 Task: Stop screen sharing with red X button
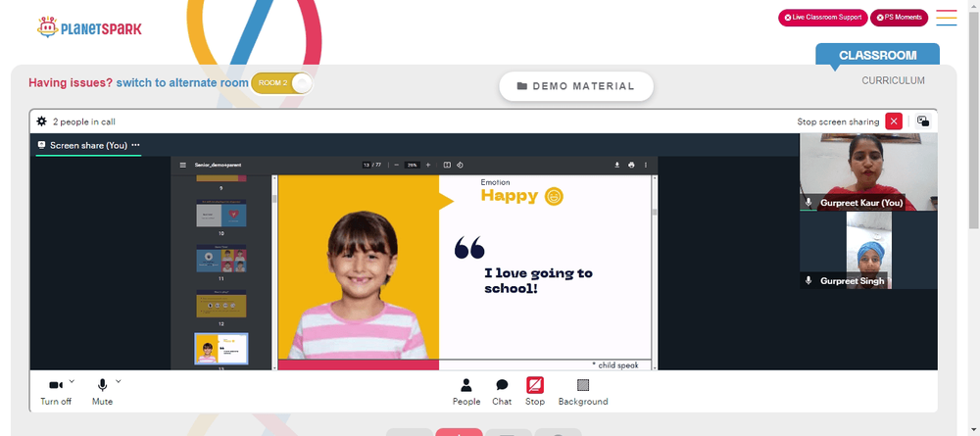[894, 121]
